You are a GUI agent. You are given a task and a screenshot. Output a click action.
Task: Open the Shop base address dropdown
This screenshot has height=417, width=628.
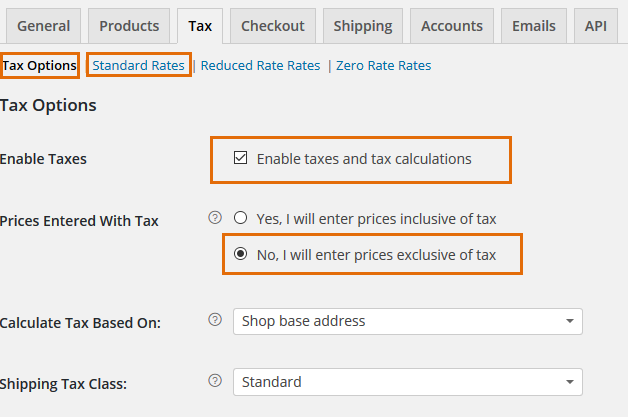407,321
